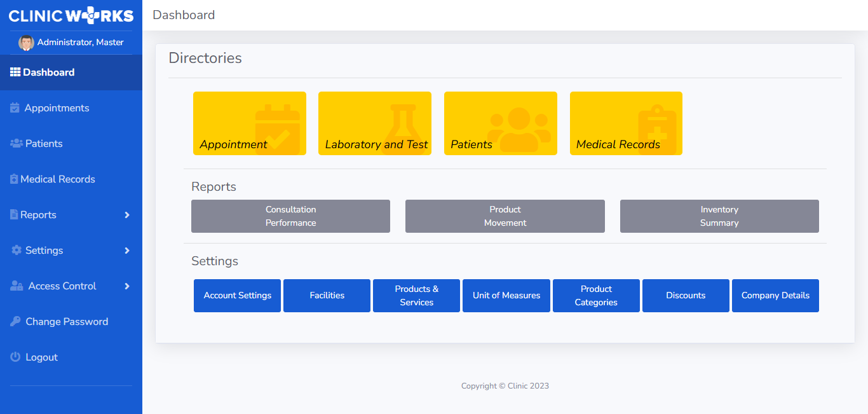
Task: Open Product Categories settings
Action: coord(596,296)
